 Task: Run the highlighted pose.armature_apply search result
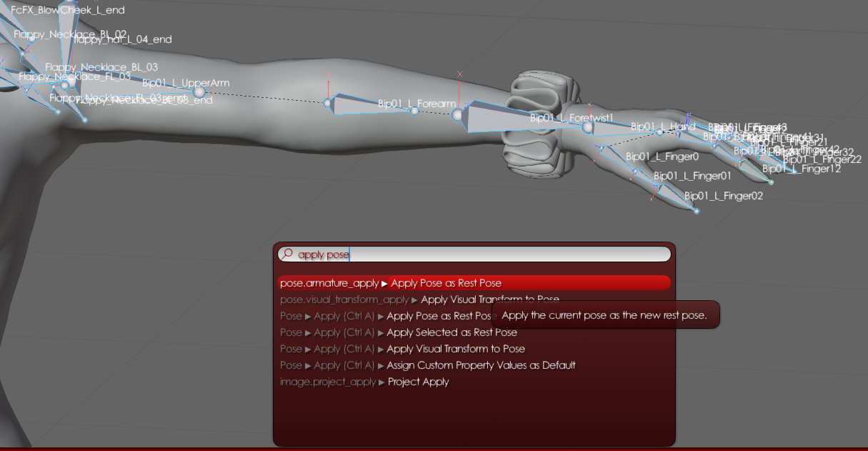(x=474, y=283)
